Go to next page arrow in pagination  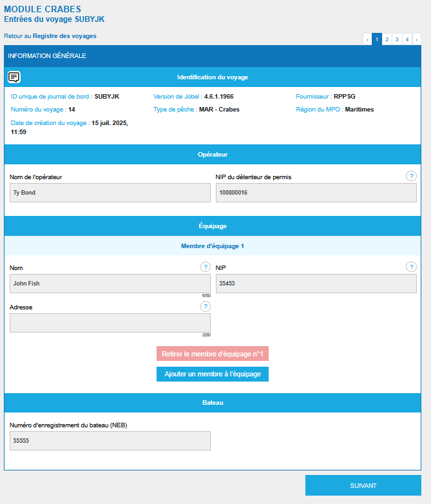point(416,39)
